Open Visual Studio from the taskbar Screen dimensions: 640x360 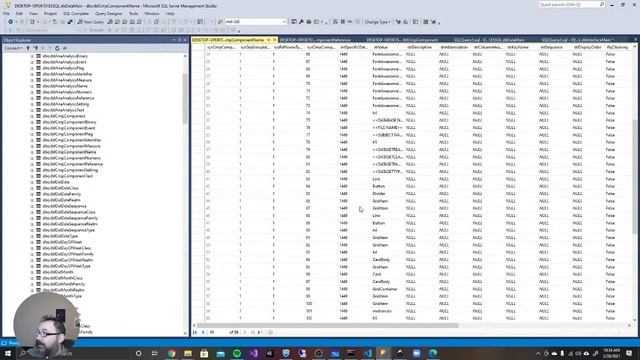click(x=253, y=353)
